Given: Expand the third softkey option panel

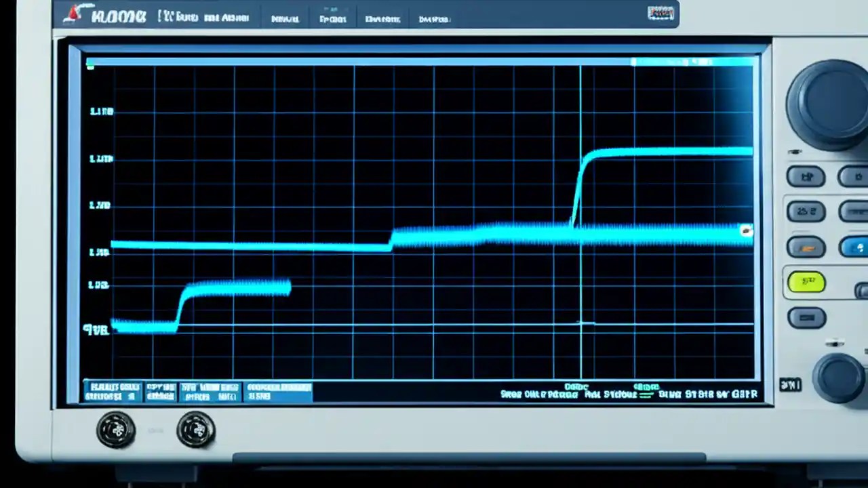Looking at the screenshot, I should point(210,391).
